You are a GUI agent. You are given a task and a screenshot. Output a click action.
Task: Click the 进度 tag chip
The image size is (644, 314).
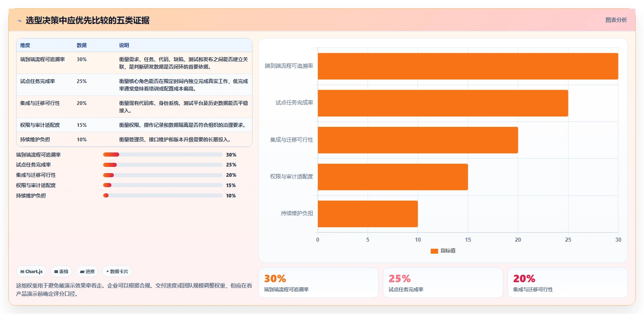(87, 271)
